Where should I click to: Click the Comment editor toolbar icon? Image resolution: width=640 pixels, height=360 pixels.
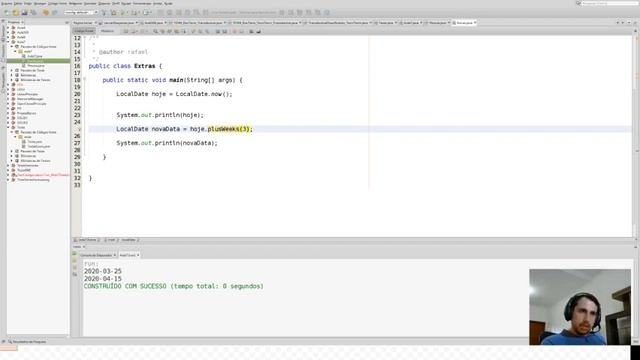pos(251,31)
